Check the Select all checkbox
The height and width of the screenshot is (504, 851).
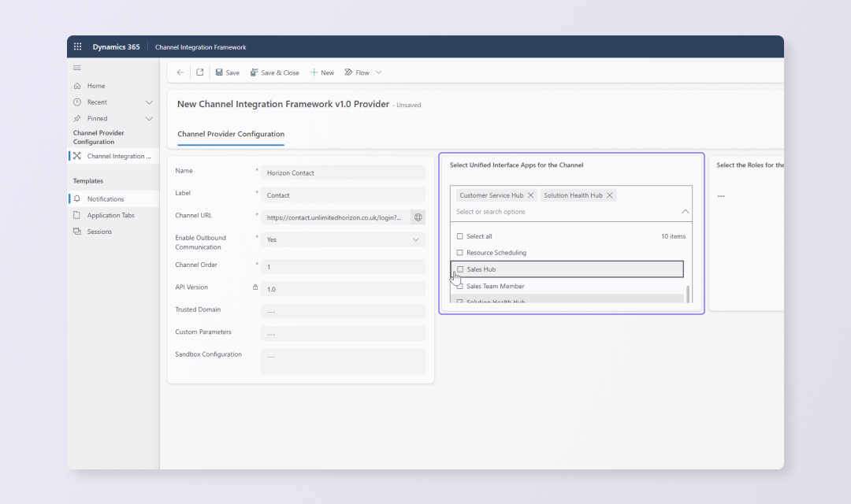coord(460,236)
